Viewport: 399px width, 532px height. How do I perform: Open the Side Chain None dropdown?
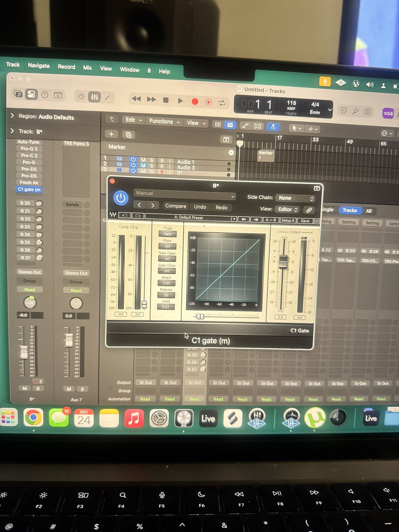(x=296, y=198)
